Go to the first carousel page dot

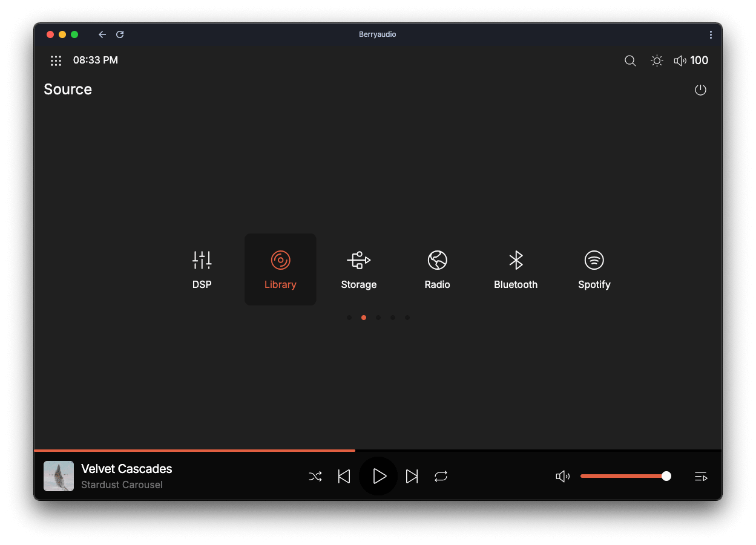coord(349,318)
